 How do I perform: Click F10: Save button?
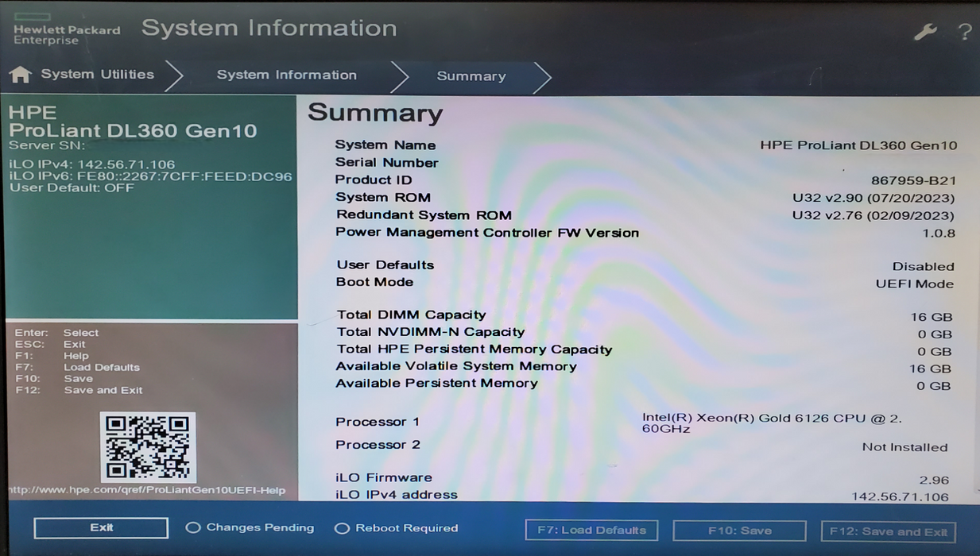click(x=739, y=531)
